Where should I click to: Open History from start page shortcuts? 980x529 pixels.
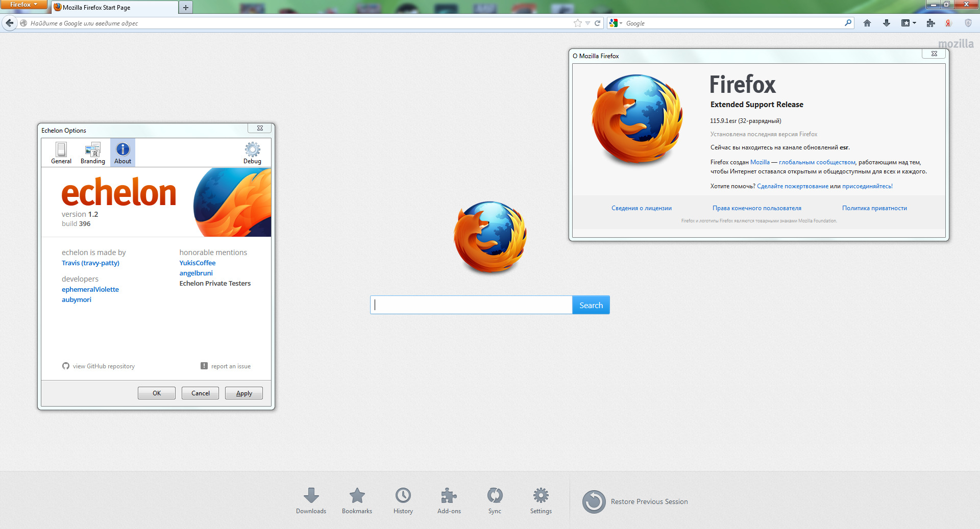pos(403,500)
